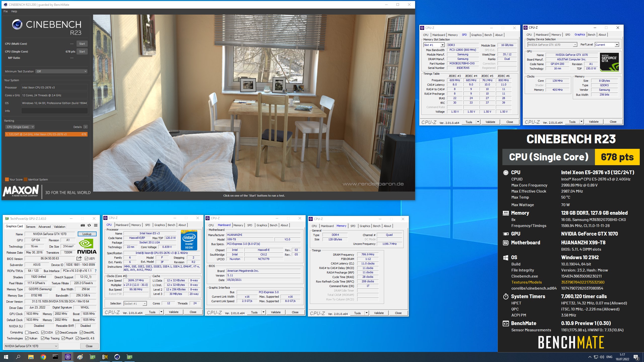644x362 pixels.
Task: Open the Minimum Test Duration dropdown
Action: [x=61, y=71]
